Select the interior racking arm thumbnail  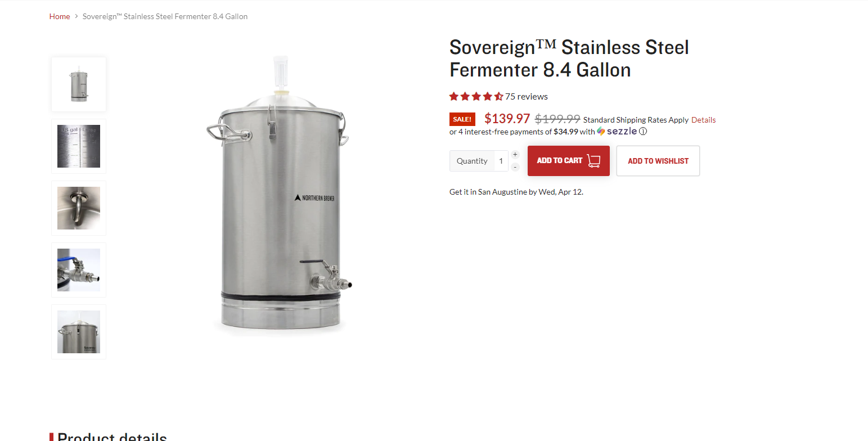pyautogui.click(x=79, y=208)
